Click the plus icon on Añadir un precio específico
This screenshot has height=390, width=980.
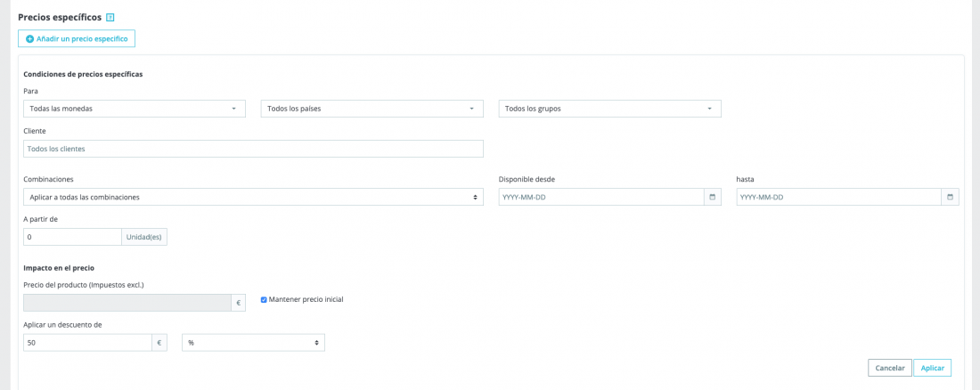pyautogui.click(x=30, y=39)
